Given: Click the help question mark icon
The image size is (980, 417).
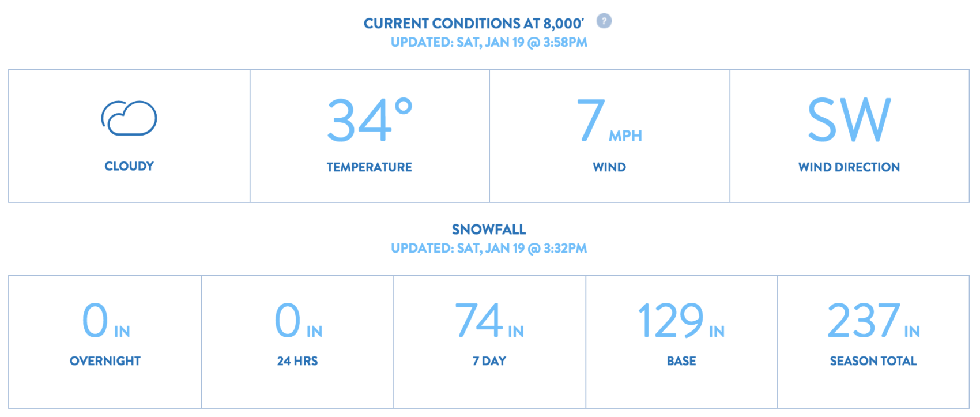Looking at the screenshot, I should point(604,21).
